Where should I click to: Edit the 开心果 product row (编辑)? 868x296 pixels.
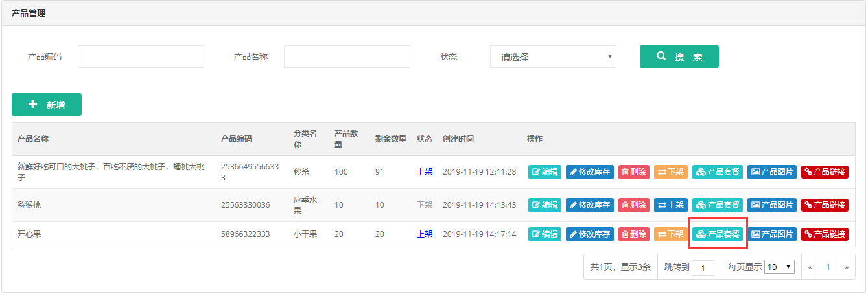(x=545, y=234)
